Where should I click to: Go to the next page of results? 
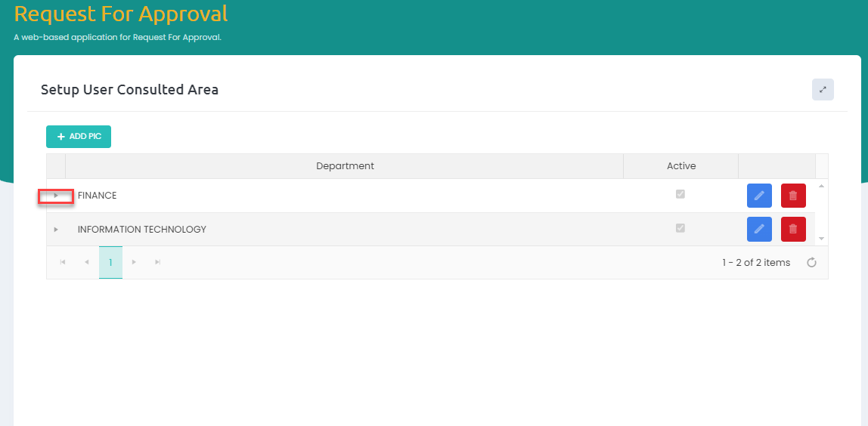134,262
